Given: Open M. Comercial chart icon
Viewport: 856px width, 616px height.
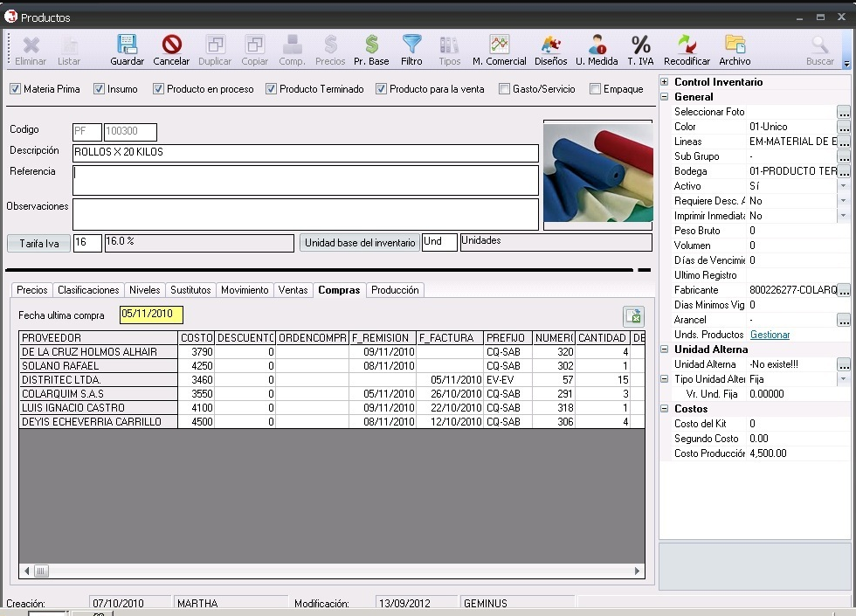Looking at the screenshot, I should point(499,45).
